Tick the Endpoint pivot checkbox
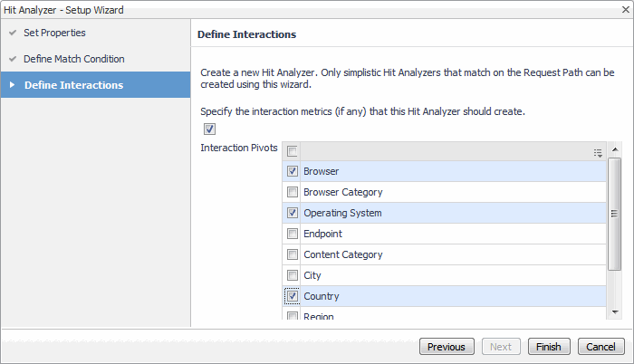The width and height of the screenshot is (634, 364). [293, 234]
